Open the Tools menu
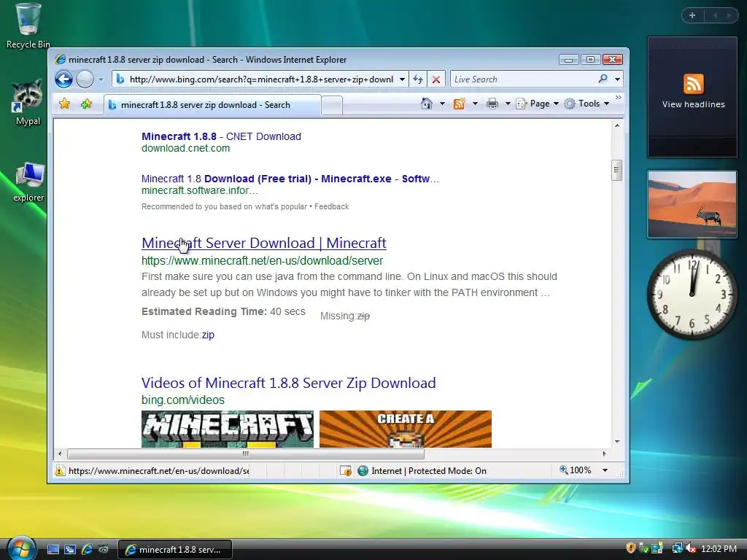 (x=587, y=104)
